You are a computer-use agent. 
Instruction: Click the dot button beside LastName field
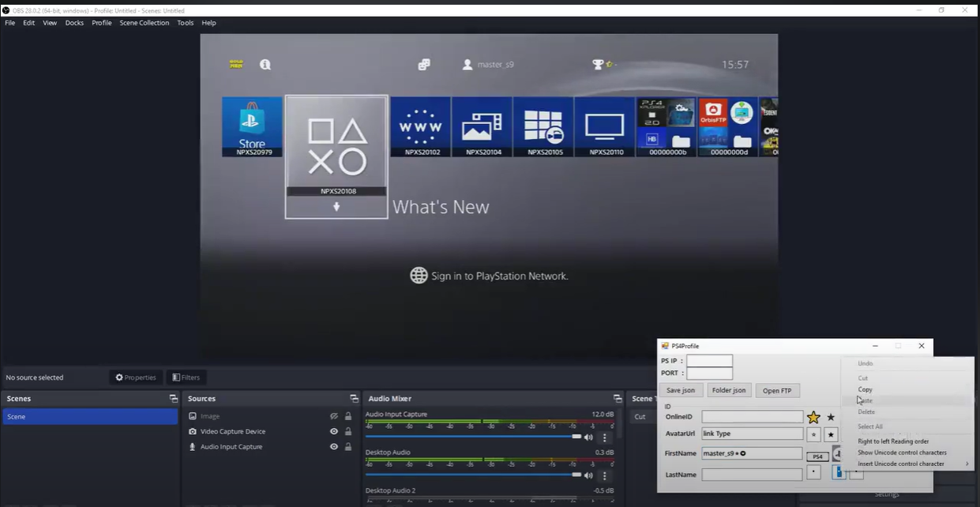pos(813,472)
